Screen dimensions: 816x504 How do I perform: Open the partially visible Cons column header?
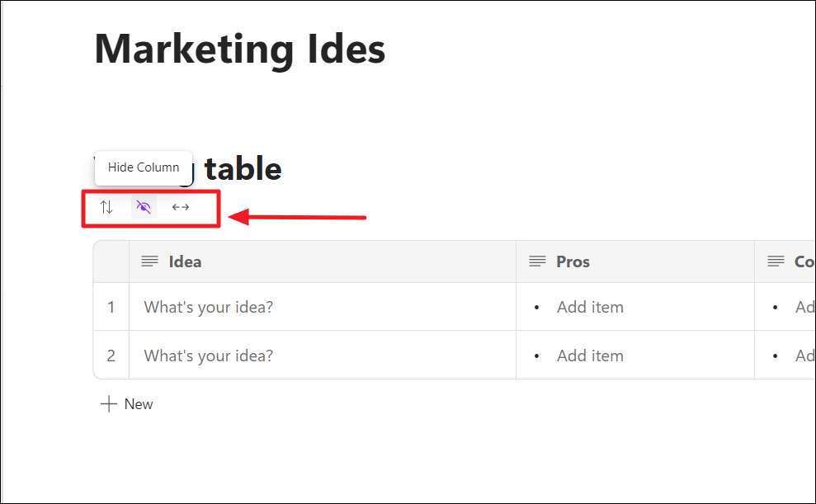coord(804,261)
